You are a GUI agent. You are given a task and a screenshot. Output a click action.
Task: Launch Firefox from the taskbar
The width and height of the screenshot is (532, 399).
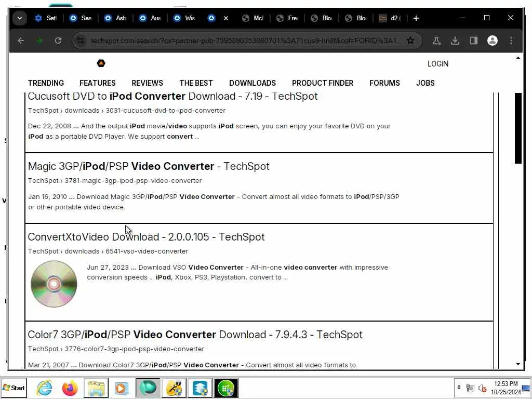70,388
